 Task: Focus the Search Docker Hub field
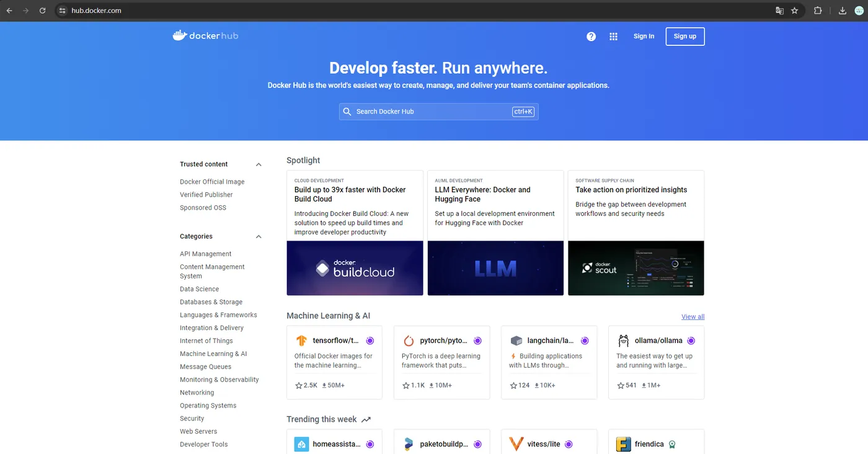coord(438,112)
